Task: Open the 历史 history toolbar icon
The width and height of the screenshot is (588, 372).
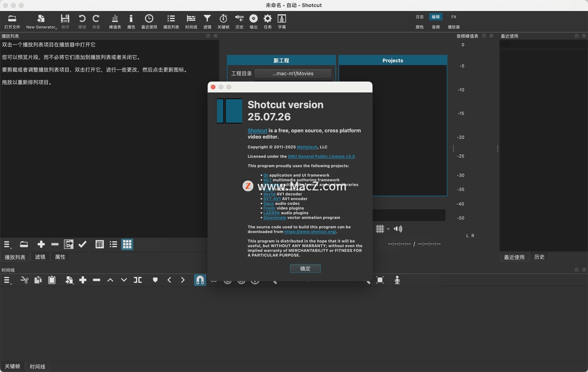Action: coord(239,21)
